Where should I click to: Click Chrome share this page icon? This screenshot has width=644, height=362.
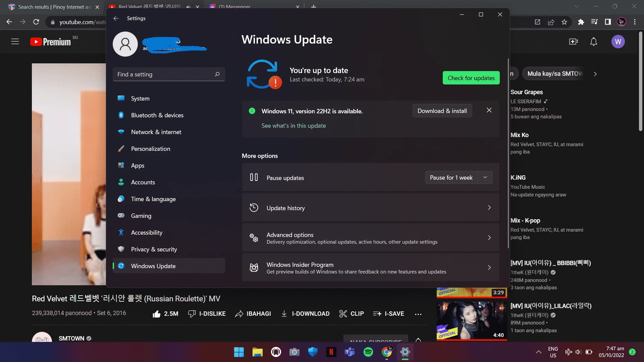(x=551, y=22)
